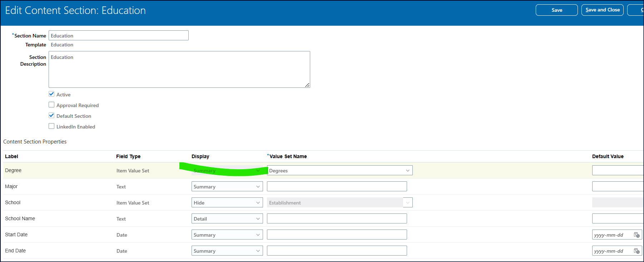
Task: Click the School Name row Value Set field
Action: point(337,218)
